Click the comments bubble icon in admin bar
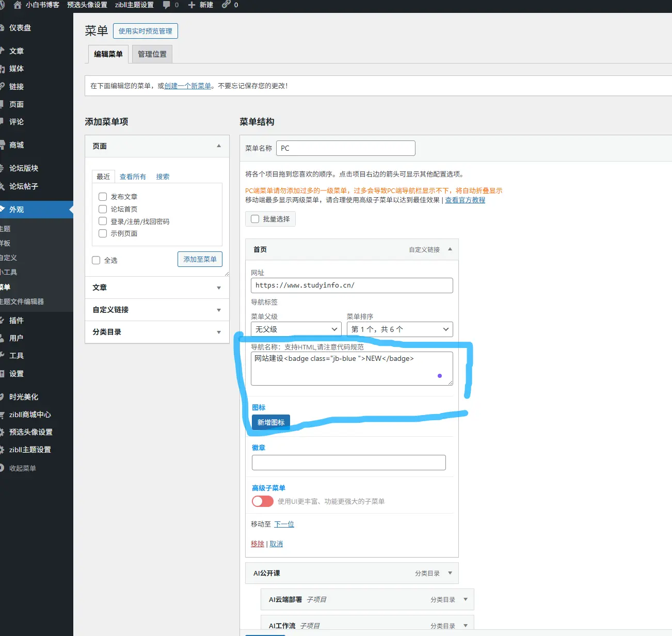Image resolution: width=672 pixels, height=636 pixels. pos(166,5)
